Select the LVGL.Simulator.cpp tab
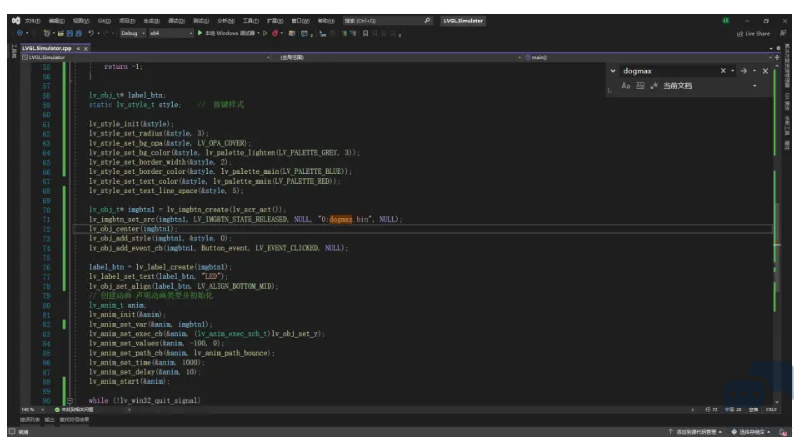Image resolution: width=802 pixels, height=444 pixels. (x=47, y=48)
